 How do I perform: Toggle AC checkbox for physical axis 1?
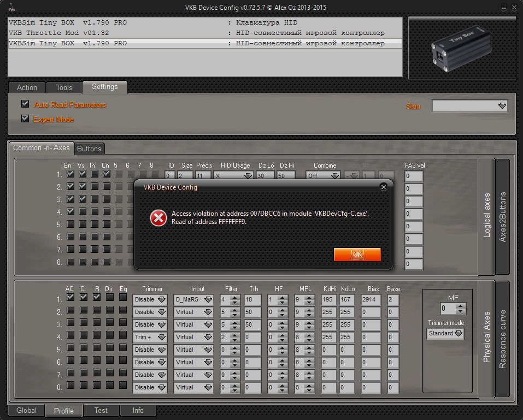click(70, 297)
